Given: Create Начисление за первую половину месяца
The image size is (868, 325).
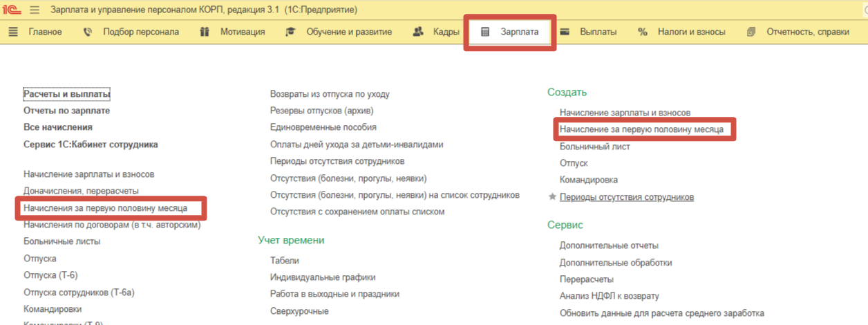Looking at the screenshot, I should coord(641,129).
